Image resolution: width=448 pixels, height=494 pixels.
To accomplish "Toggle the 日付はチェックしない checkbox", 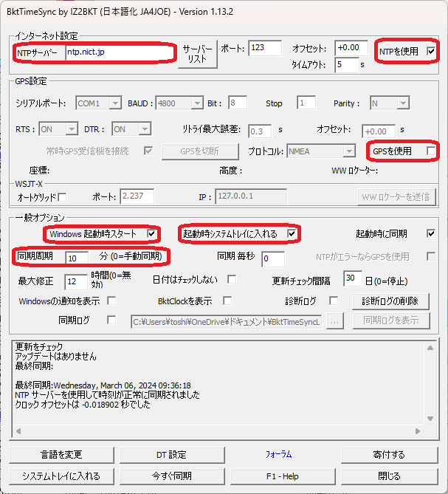I will [232, 279].
